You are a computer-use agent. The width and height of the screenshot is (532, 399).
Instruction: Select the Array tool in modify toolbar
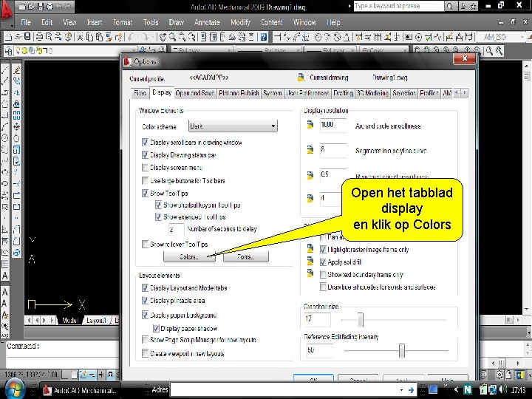point(16,115)
